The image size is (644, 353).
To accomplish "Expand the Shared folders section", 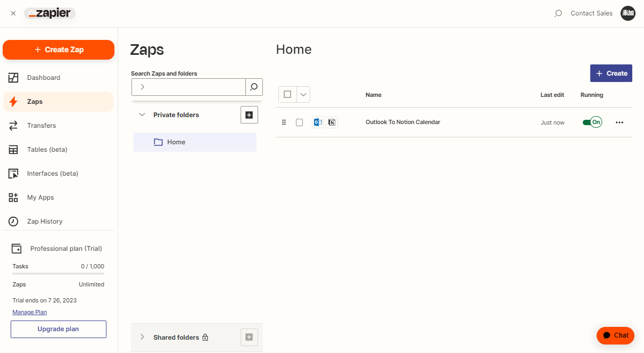I will point(142,337).
